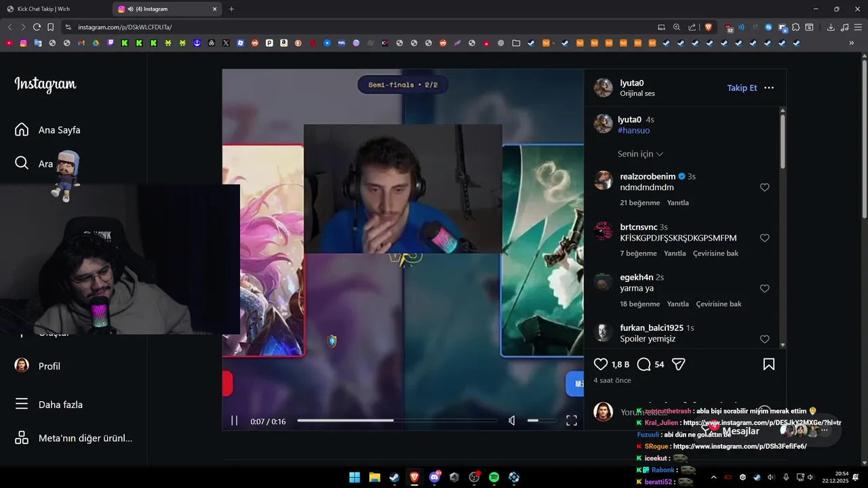Click lyuta0's avatar in post header
The width and height of the screenshot is (868, 488).
(603, 87)
